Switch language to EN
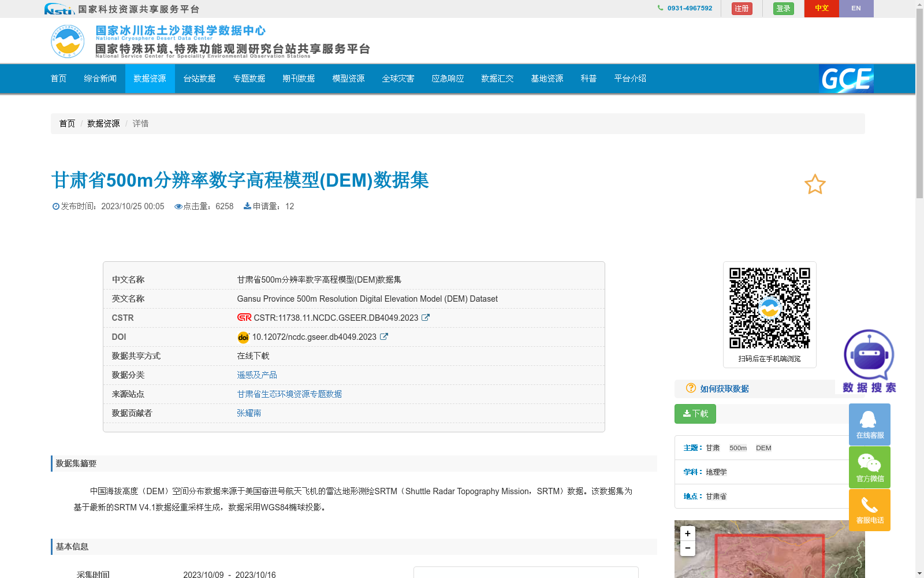 [x=856, y=8]
